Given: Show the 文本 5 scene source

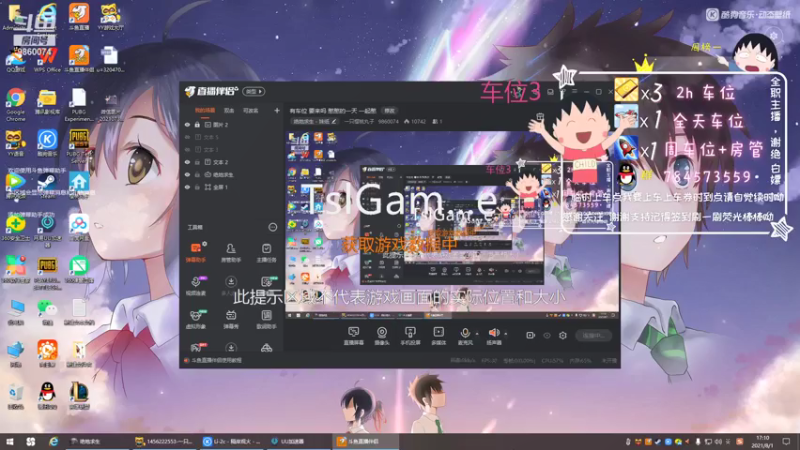Looking at the screenshot, I should click(x=187, y=137).
